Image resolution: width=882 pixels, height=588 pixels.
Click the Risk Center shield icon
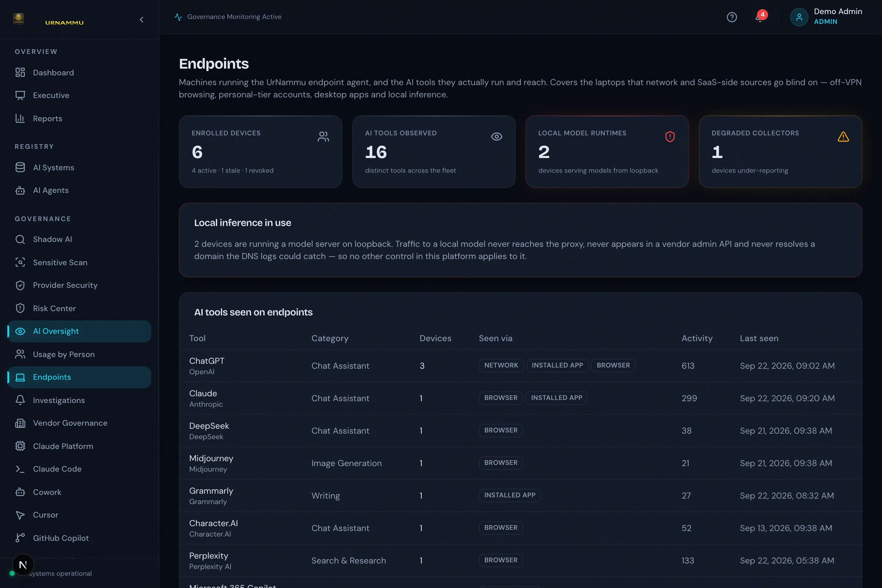tap(20, 308)
